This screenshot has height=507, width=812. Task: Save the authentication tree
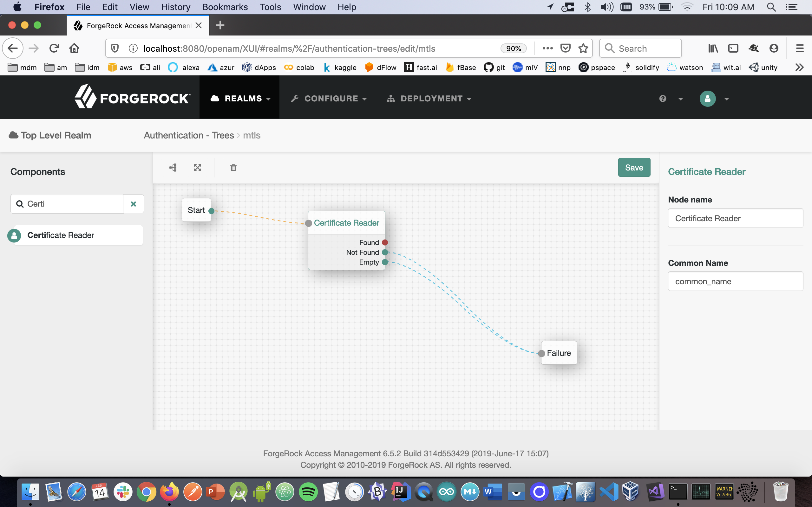[x=634, y=167]
